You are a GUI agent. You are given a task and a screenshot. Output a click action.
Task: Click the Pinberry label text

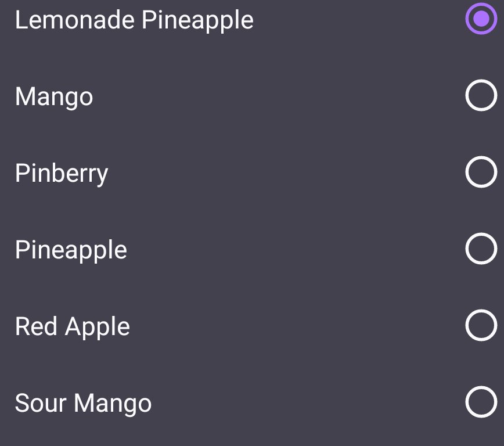(62, 174)
